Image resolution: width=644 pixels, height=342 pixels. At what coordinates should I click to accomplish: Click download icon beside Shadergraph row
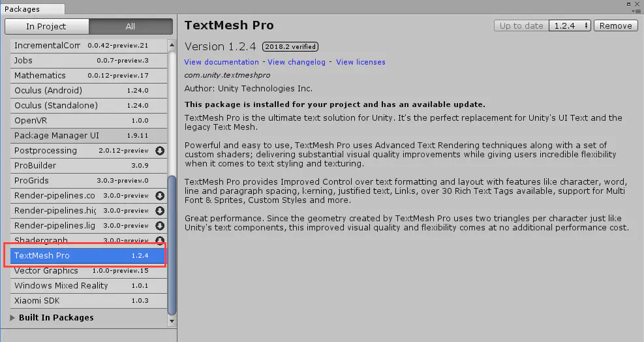tap(160, 240)
